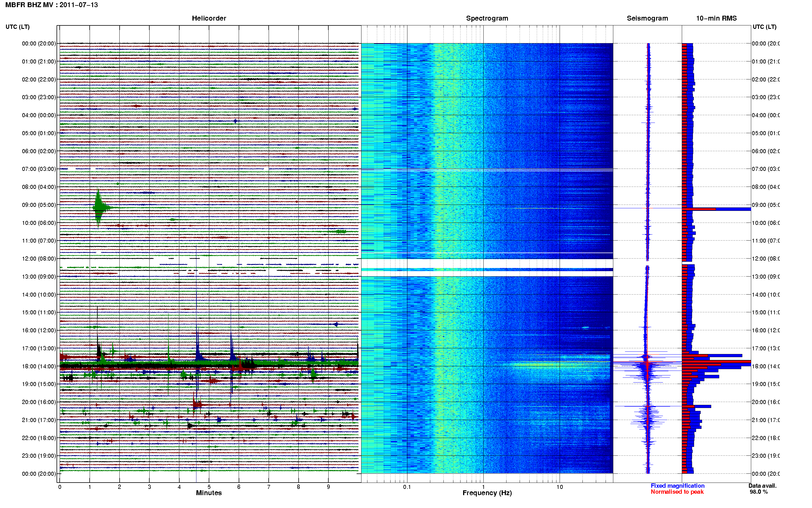Click the 'Minutes' axis label
Image resolution: width=812 pixels, height=508 pixels.
point(209,493)
